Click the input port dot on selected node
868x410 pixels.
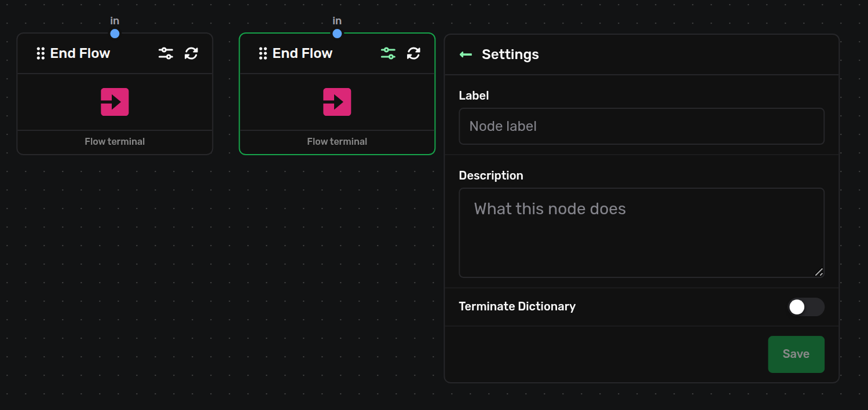[337, 34]
